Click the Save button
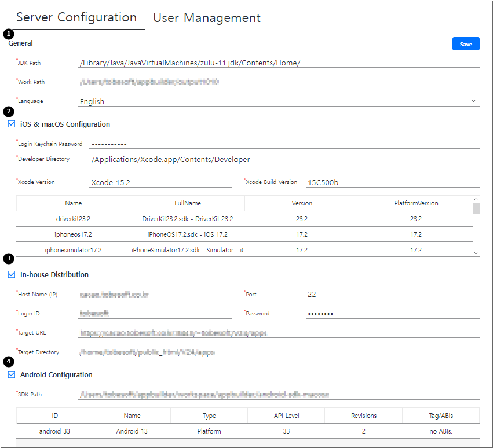The image size is (493, 448). pos(466,44)
